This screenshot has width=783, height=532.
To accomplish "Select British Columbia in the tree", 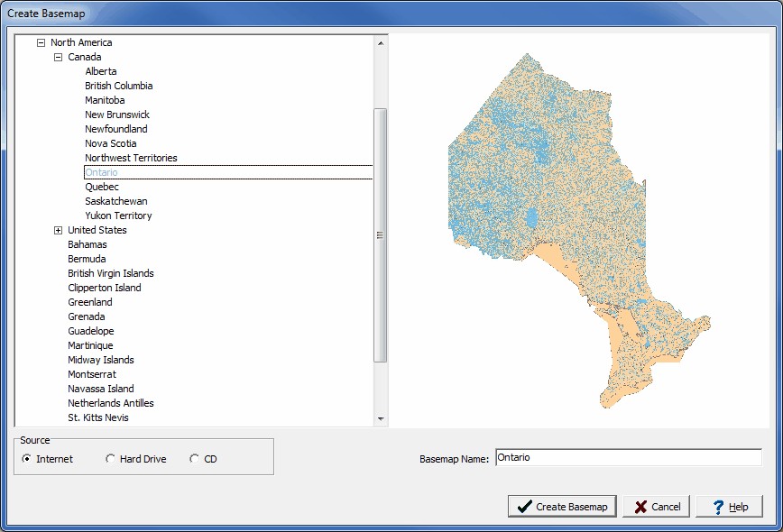I will click(119, 86).
